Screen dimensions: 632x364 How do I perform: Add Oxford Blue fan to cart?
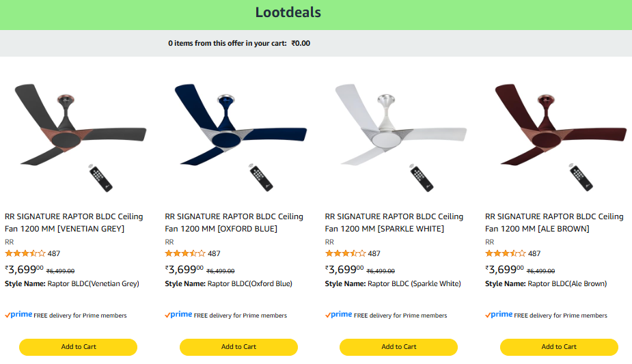[238, 347]
